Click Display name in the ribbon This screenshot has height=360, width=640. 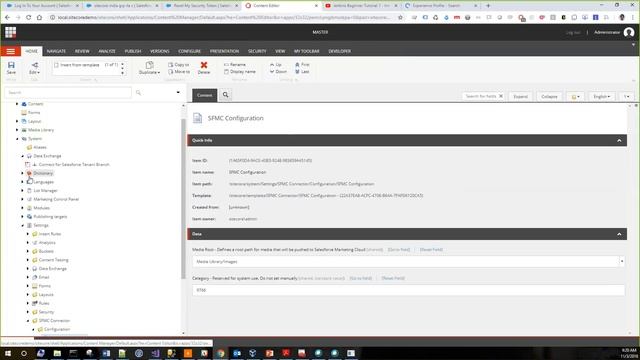click(x=240, y=71)
